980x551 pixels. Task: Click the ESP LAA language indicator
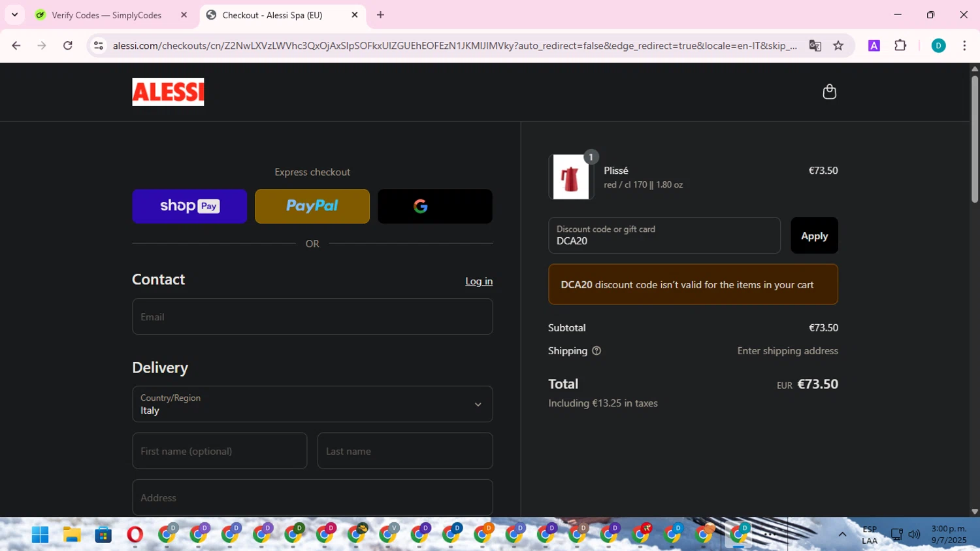pyautogui.click(x=870, y=535)
